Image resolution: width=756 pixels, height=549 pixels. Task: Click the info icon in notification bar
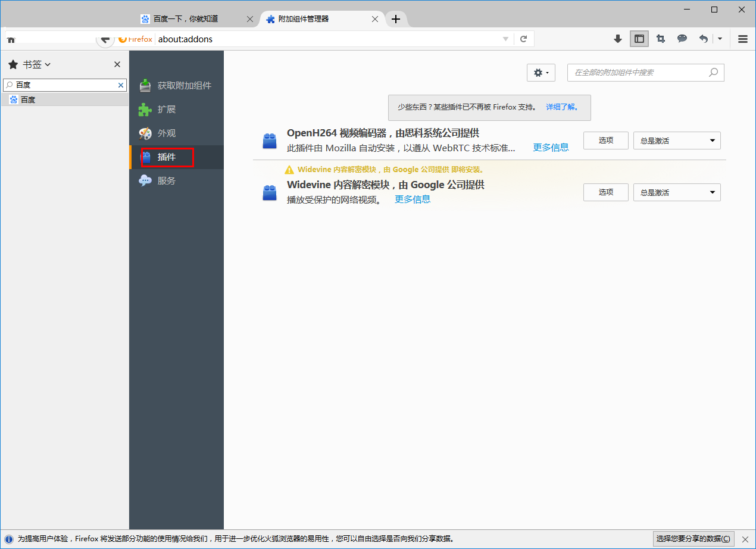point(9,539)
